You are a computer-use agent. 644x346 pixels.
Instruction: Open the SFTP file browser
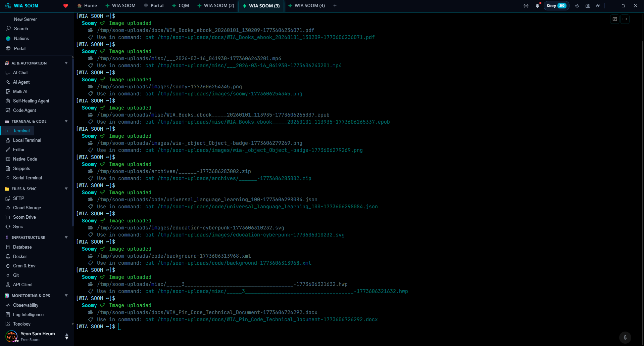[19, 198]
